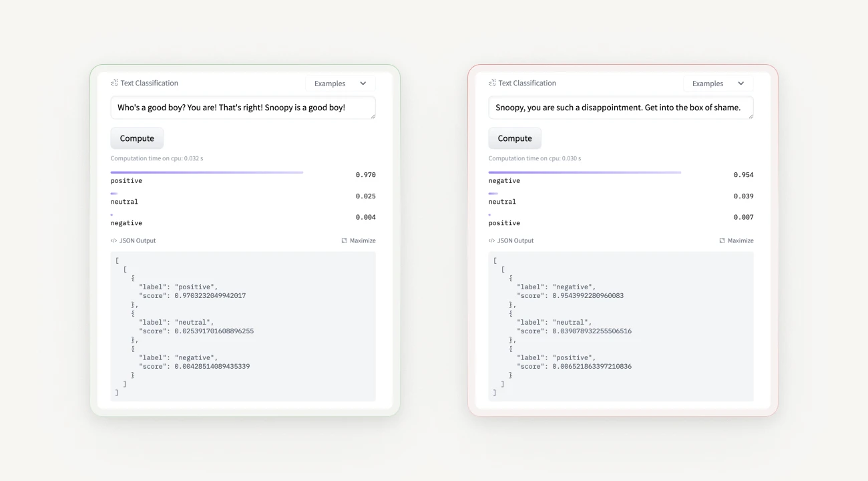This screenshot has height=481, width=868.
Task: Click JSON score 0.9543992280960083
Action: pyautogui.click(x=588, y=296)
